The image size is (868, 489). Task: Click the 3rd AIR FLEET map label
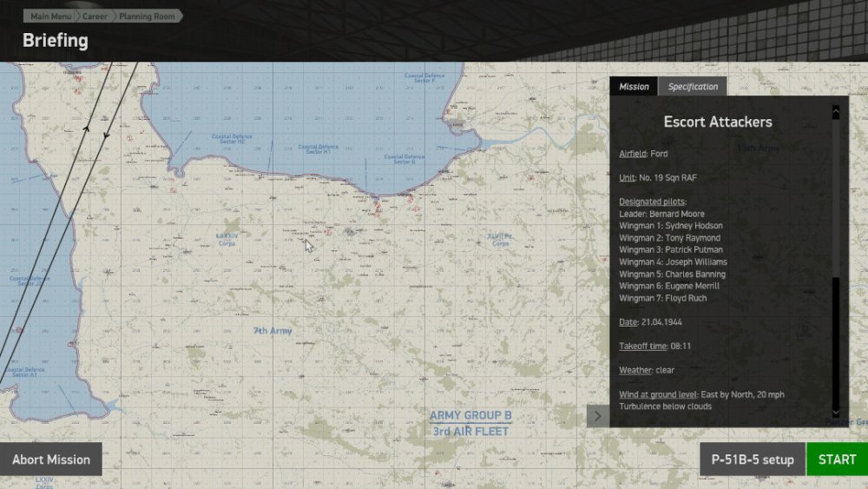coord(470,432)
